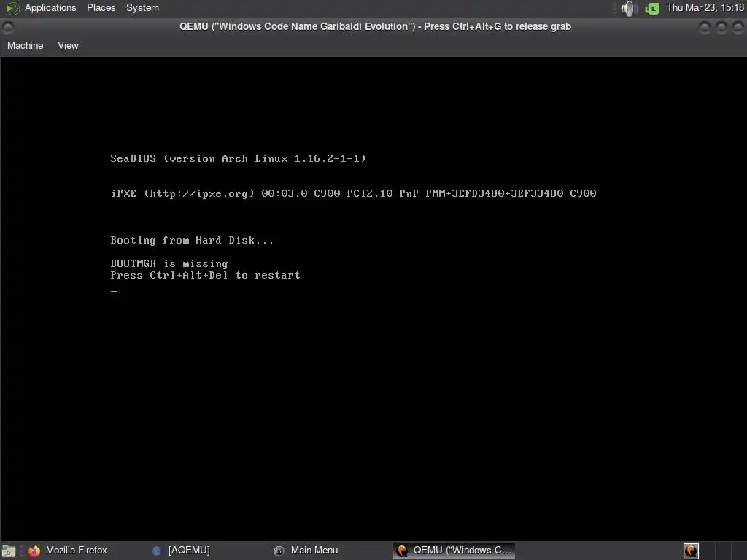
Task: Minimize the QEMU window
Action: tap(705, 28)
